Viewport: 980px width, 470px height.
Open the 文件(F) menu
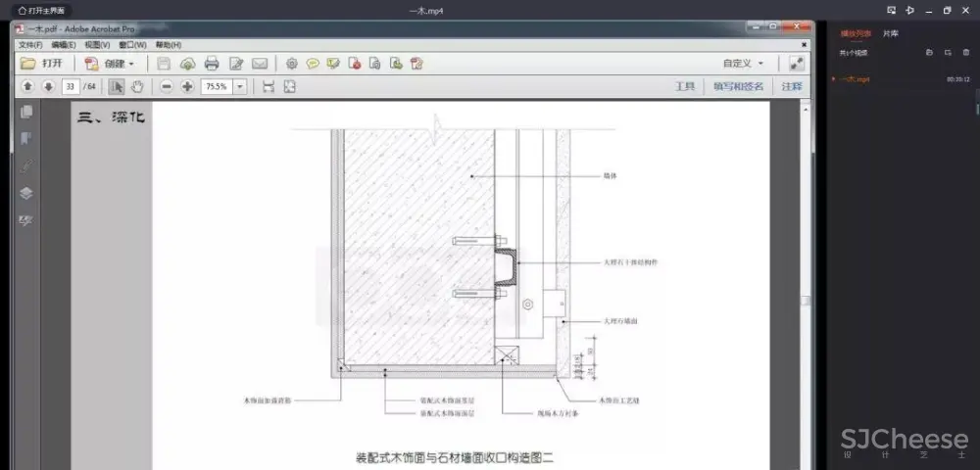(28, 45)
